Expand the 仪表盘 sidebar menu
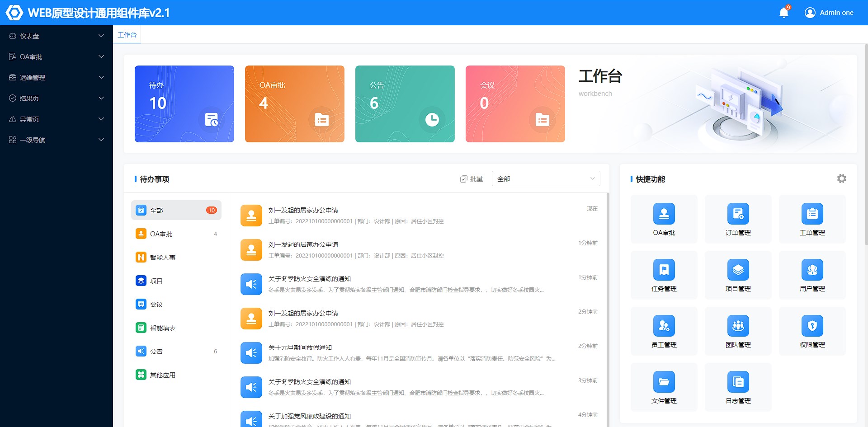Screen dimensions: 868x427 pos(57,36)
